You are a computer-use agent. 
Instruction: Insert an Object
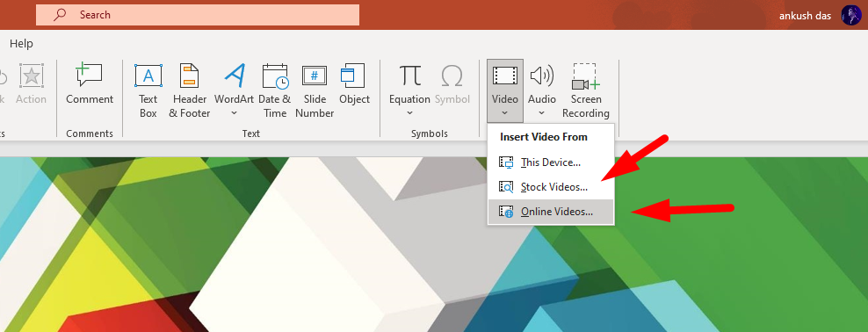pos(354,84)
